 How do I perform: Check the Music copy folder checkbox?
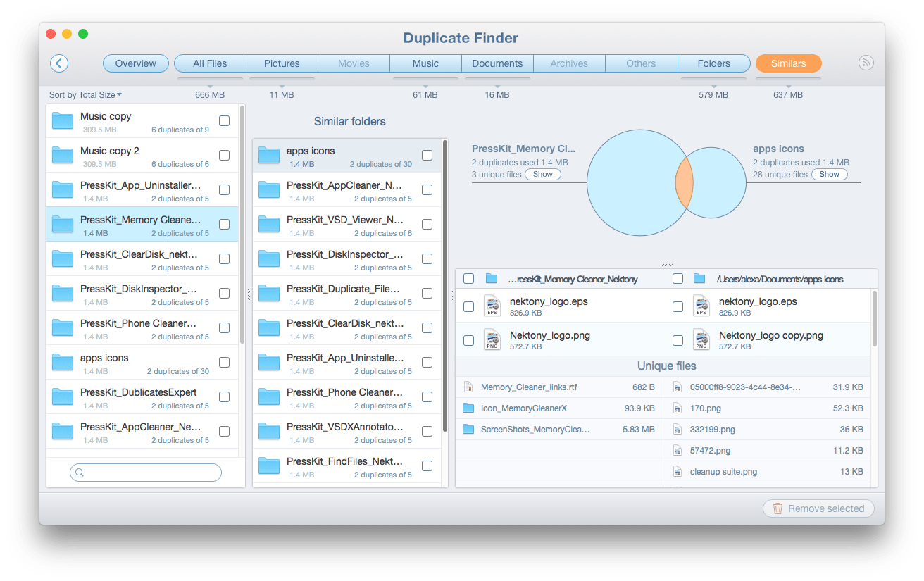coord(224,121)
